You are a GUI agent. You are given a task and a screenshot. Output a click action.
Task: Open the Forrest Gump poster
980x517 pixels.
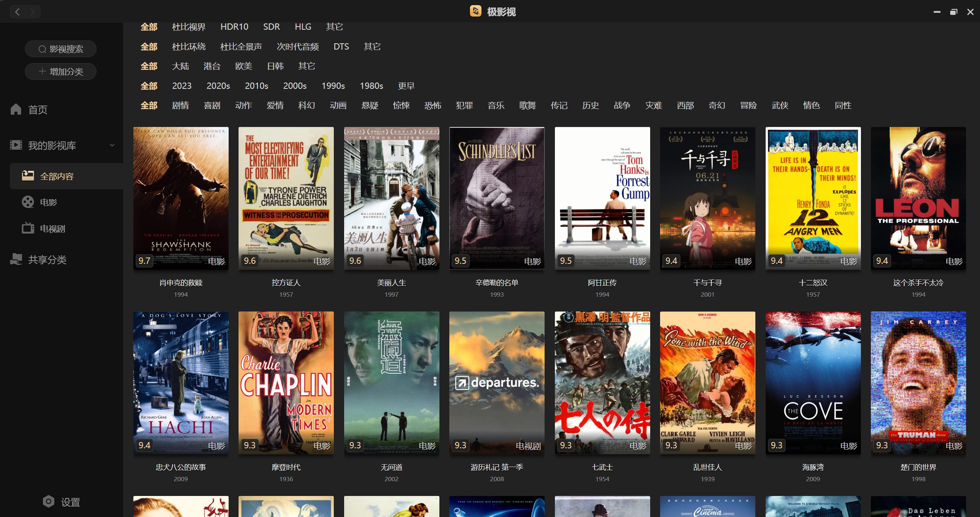pos(602,198)
